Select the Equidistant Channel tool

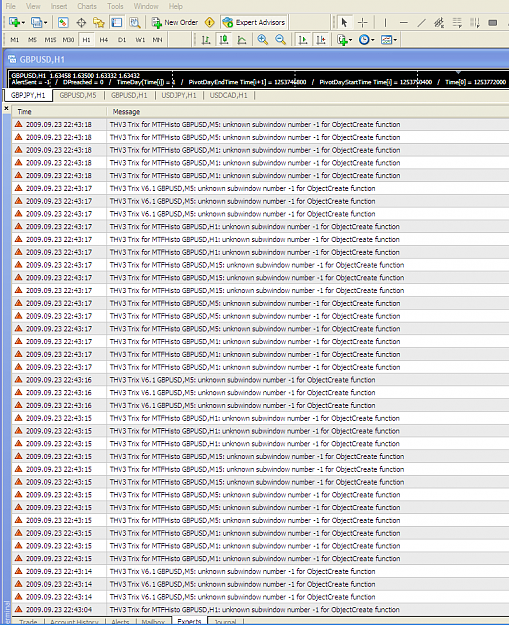[439, 23]
